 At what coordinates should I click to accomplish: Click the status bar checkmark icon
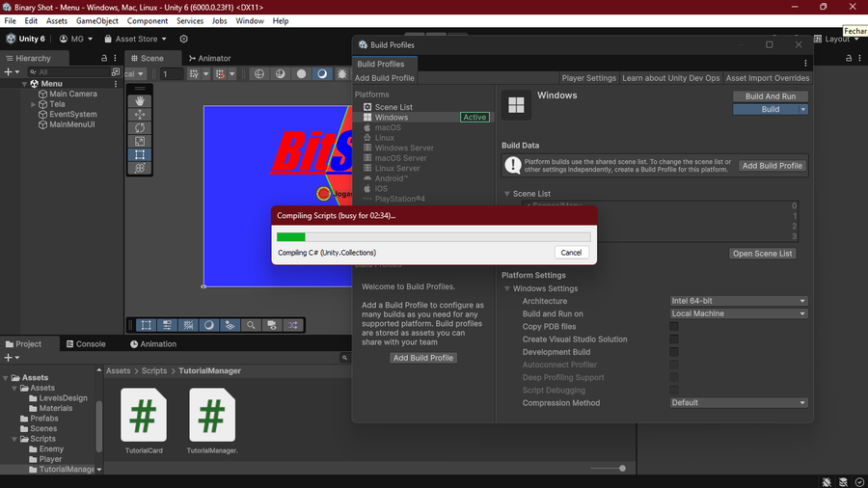(x=859, y=482)
